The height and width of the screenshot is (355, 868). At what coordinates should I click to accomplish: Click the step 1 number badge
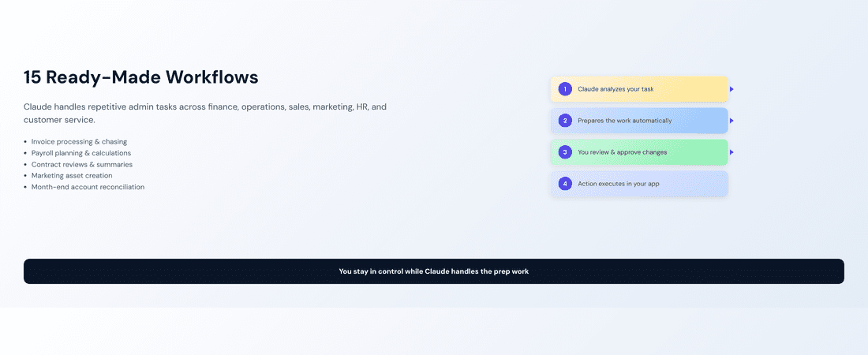565,88
